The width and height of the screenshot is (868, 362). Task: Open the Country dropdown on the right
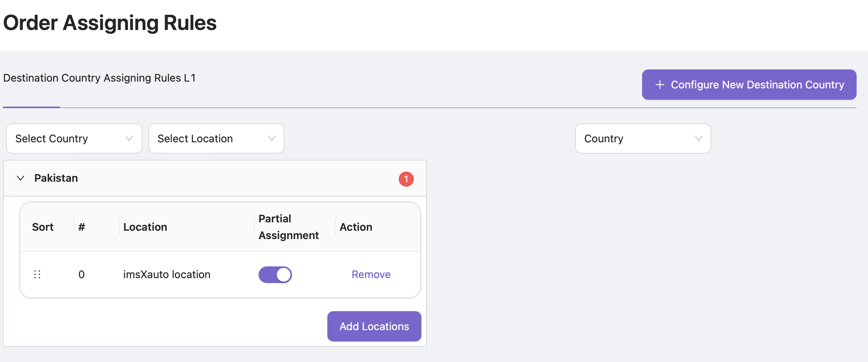click(642, 139)
